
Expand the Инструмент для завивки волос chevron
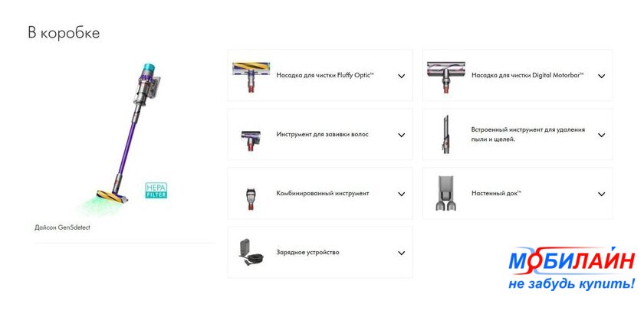tap(402, 135)
